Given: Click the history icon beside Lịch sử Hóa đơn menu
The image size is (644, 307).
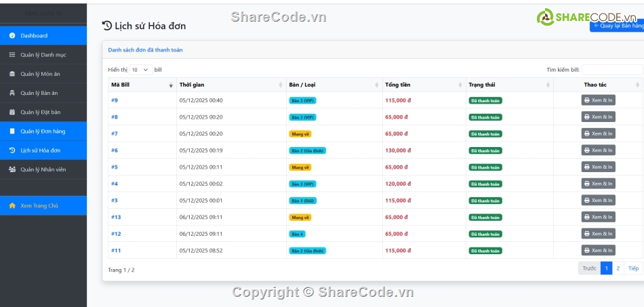Looking at the screenshot, I should (x=12, y=150).
